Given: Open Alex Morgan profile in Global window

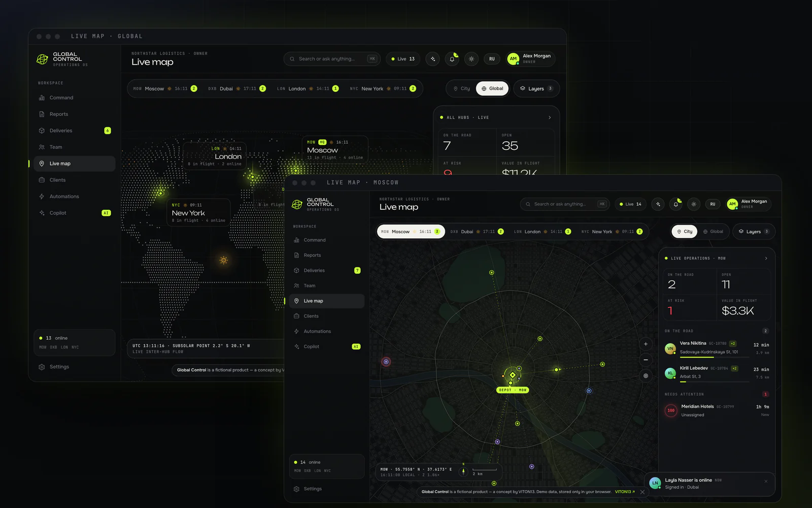Looking at the screenshot, I should tap(531, 59).
